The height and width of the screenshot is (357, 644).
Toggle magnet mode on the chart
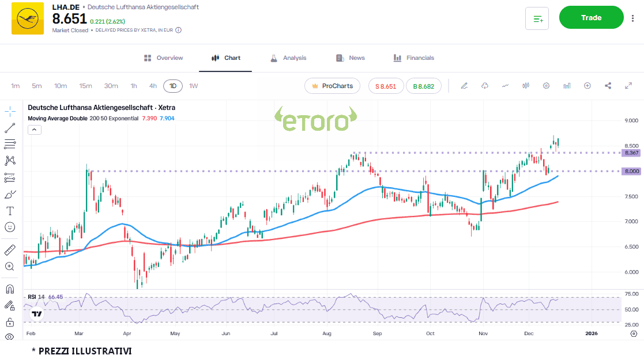click(x=10, y=289)
